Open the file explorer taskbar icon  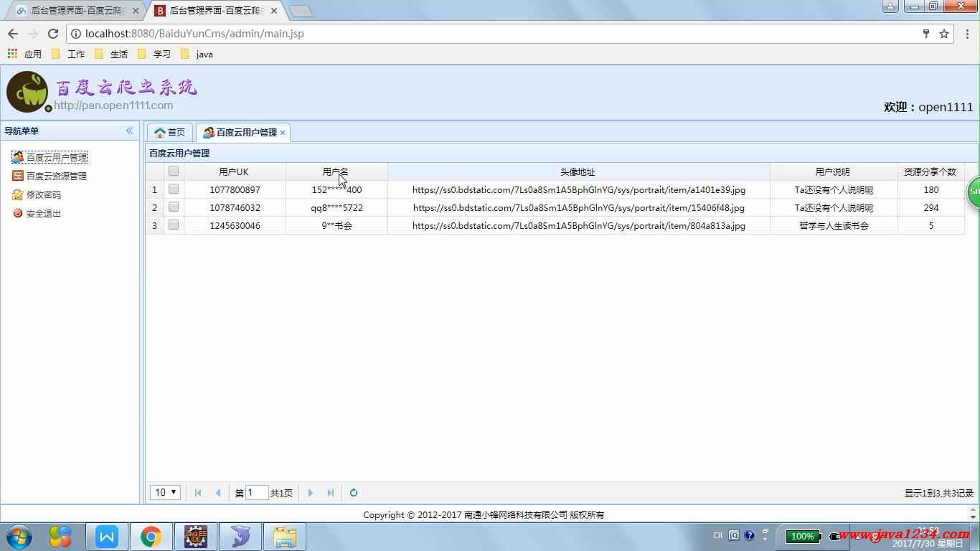tap(285, 536)
